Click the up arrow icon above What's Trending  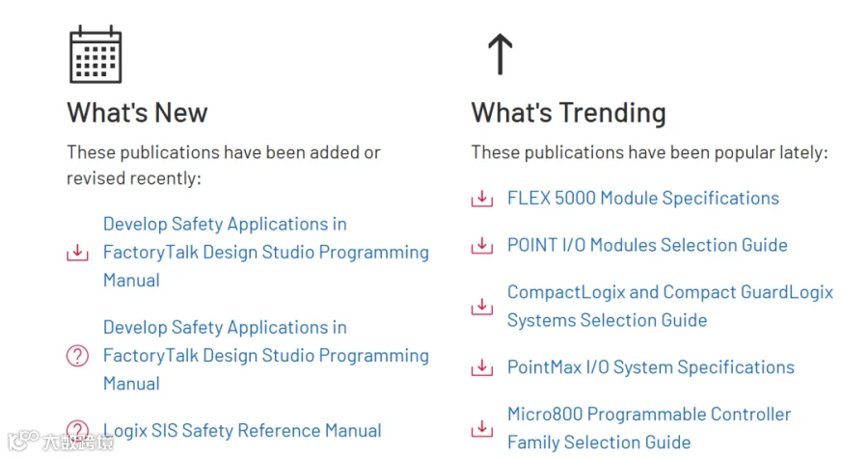[501, 54]
